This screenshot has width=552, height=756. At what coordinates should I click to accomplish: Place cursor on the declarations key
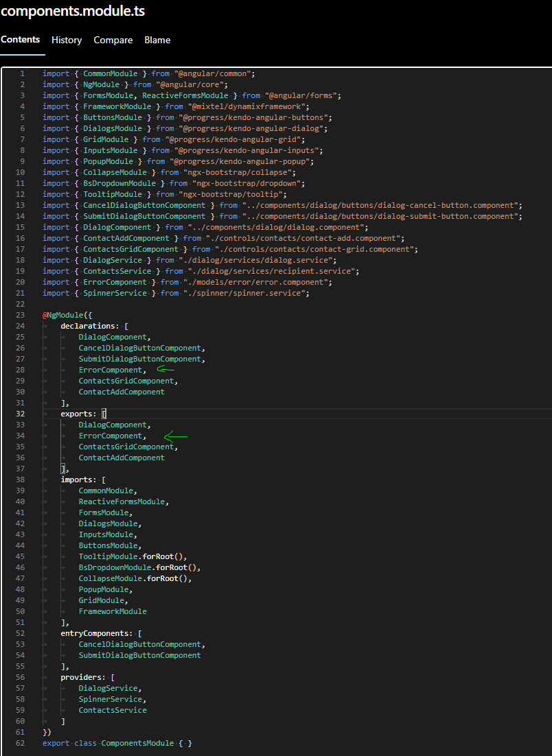(88, 326)
